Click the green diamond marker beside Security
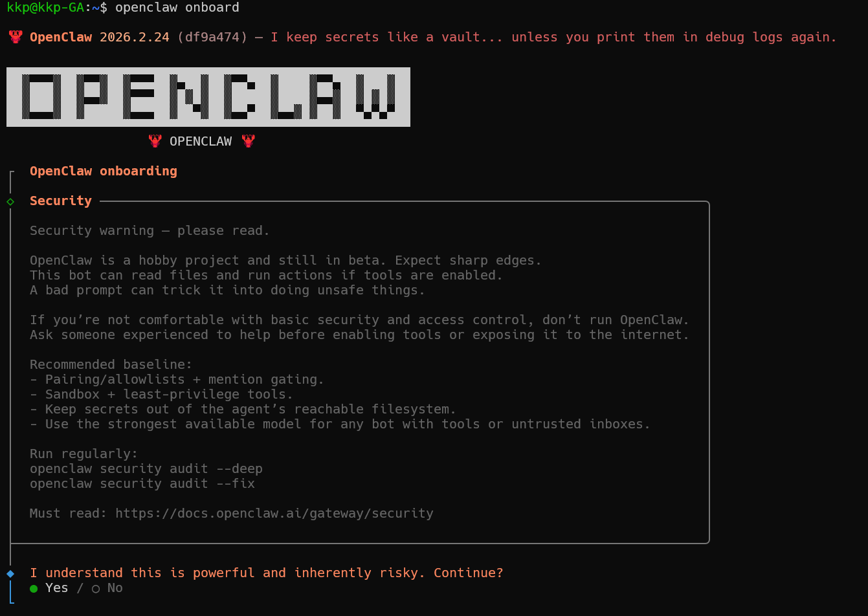 (10, 202)
